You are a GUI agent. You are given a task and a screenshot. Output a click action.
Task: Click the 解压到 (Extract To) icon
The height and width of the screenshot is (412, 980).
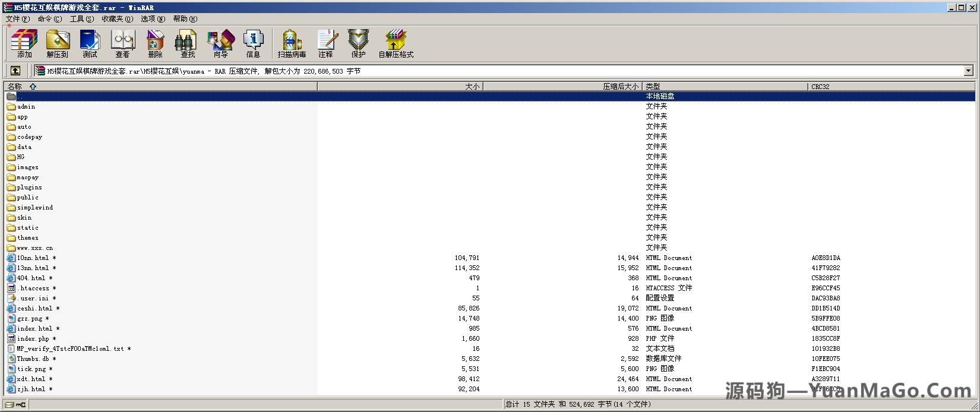(x=58, y=43)
